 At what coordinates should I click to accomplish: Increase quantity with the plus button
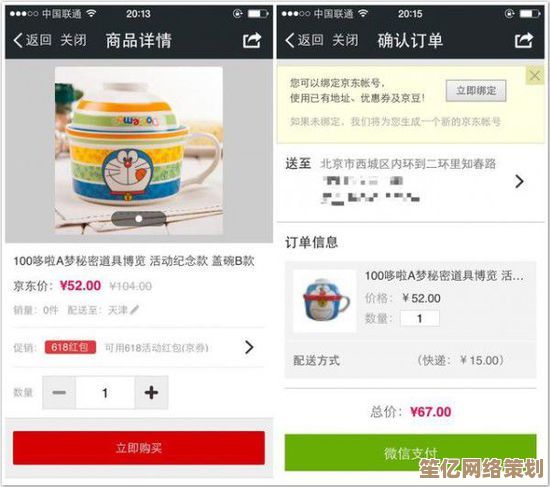coord(151,393)
